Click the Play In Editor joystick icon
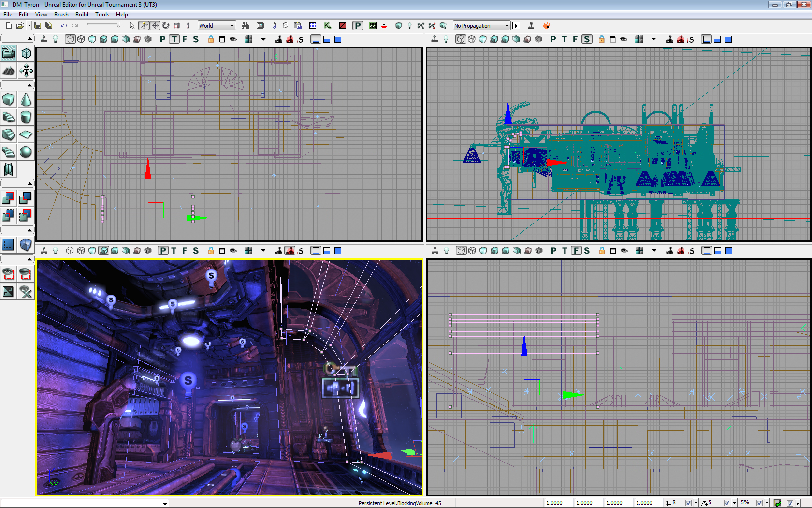This screenshot has height=508, width=812. pyautogui.click(x=531, y=26)
